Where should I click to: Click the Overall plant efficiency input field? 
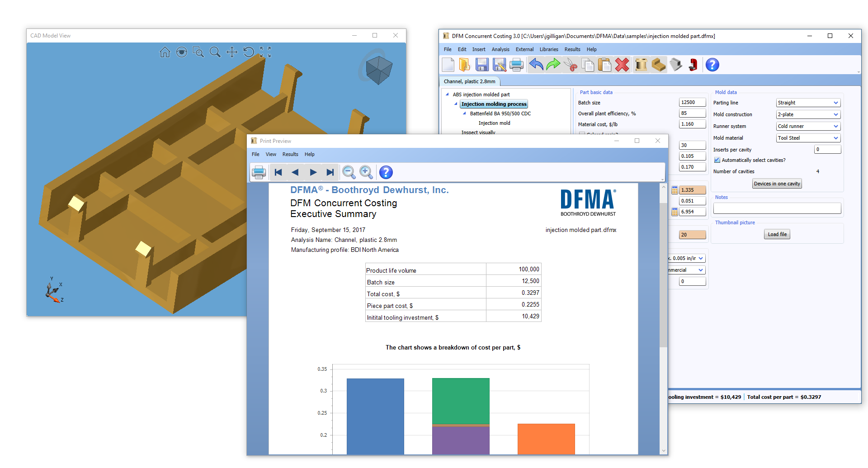tap(692, 113)
